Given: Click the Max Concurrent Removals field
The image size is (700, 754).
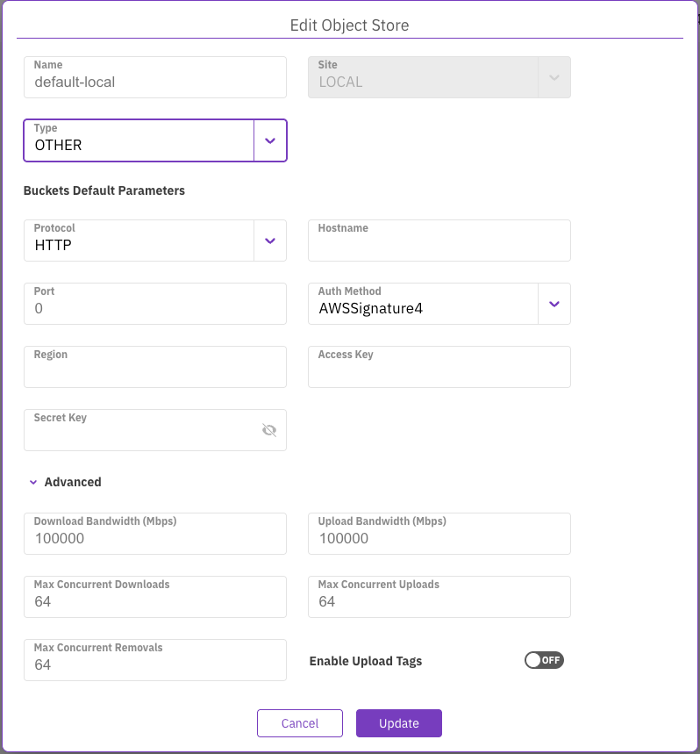Looking at the screenshot, I should point(154,664).
